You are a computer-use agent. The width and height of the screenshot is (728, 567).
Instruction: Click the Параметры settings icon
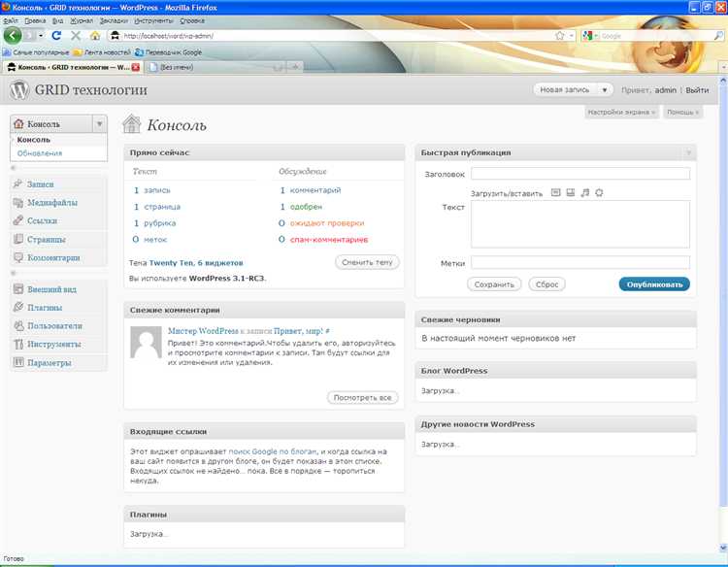[18, 362]
